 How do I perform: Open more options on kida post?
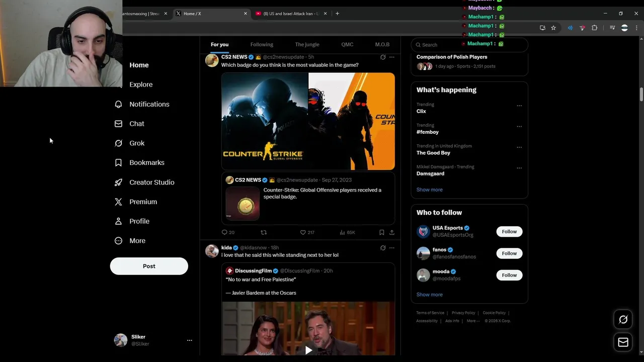point(392,248)
